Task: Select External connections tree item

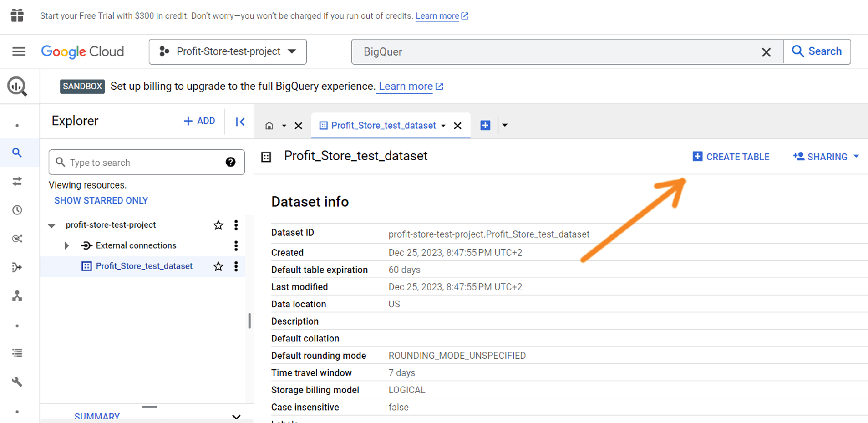Action: click(136, 245)
